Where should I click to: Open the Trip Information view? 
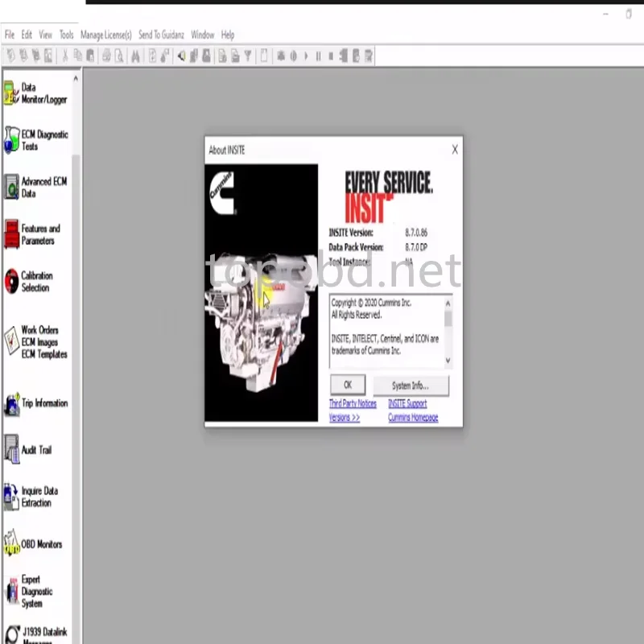(36, 403)
